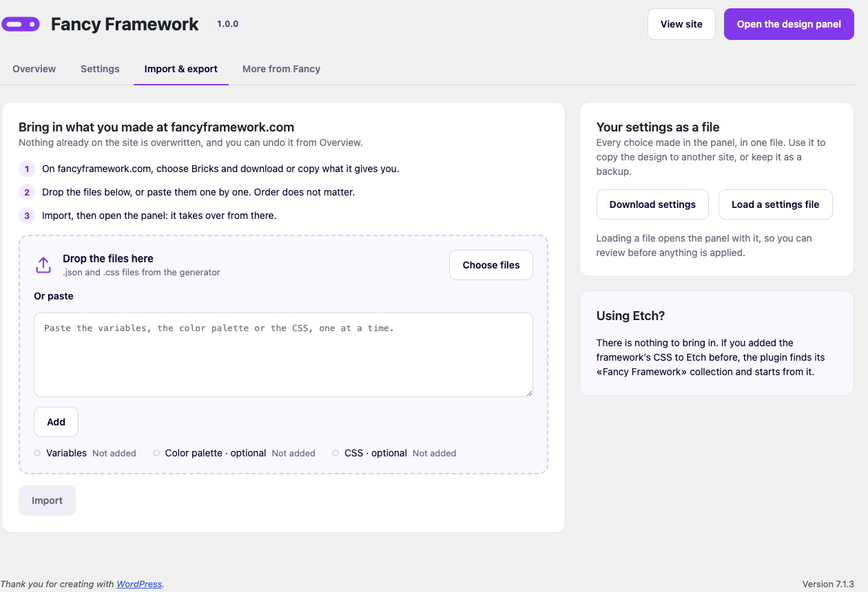868x592 pixels.
Task: Click 'Version 7.1.3' in the footer
Action: pyautogui.click(x=828, y=584)
